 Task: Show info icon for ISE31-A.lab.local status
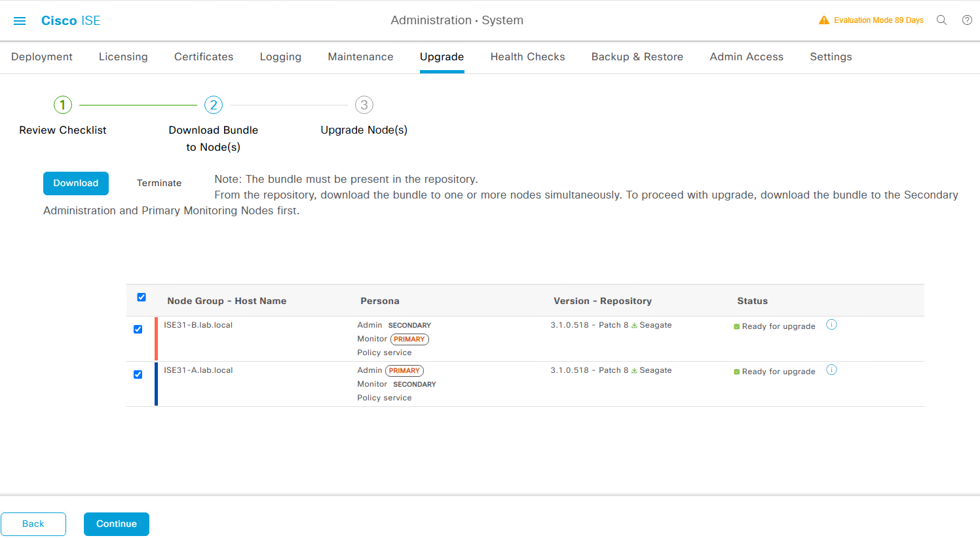point(831,370)
